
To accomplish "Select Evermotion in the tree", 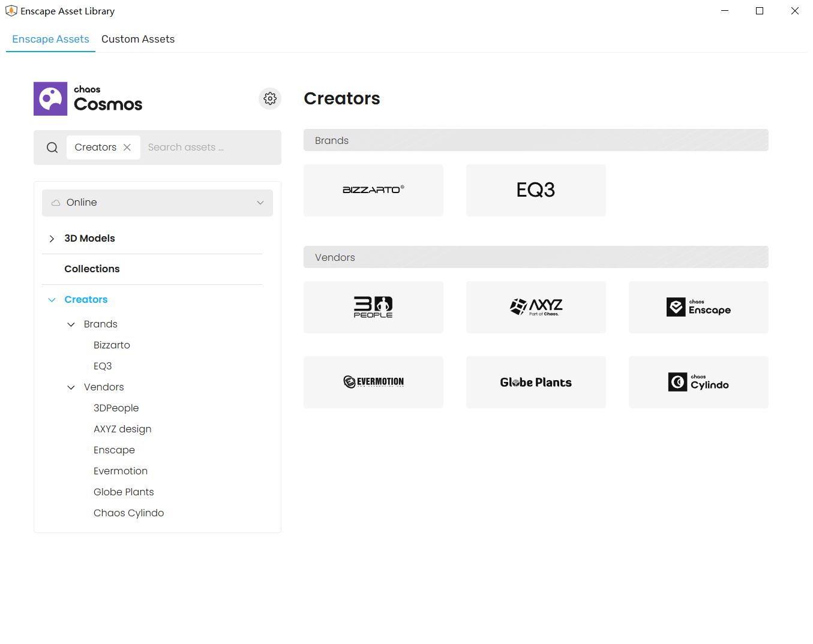I will pos(121,471).
